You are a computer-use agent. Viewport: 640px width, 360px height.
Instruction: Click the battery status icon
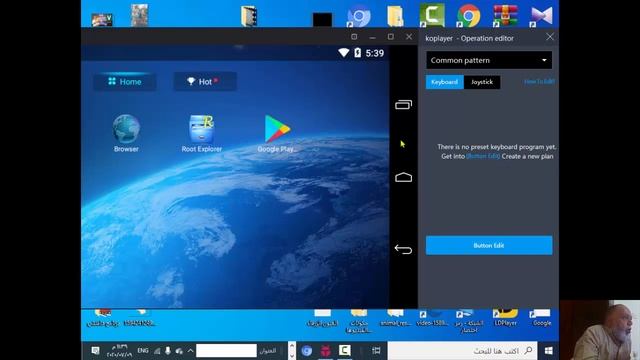[358, 53]
